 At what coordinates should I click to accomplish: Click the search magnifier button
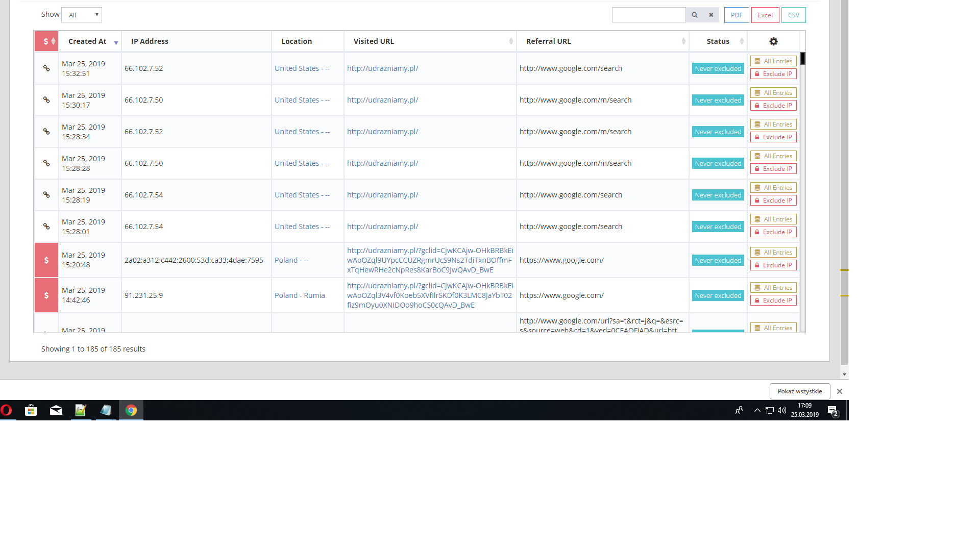click(x=694, y=15)
